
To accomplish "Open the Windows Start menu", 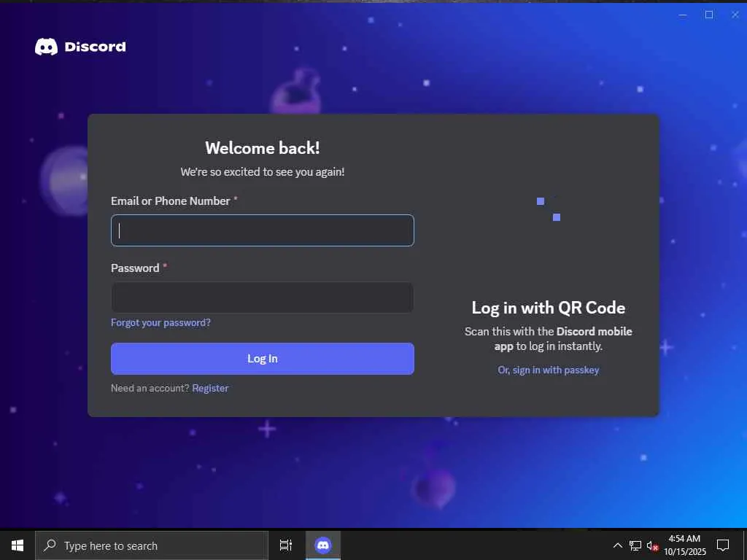I will click(x=18, y=545).
